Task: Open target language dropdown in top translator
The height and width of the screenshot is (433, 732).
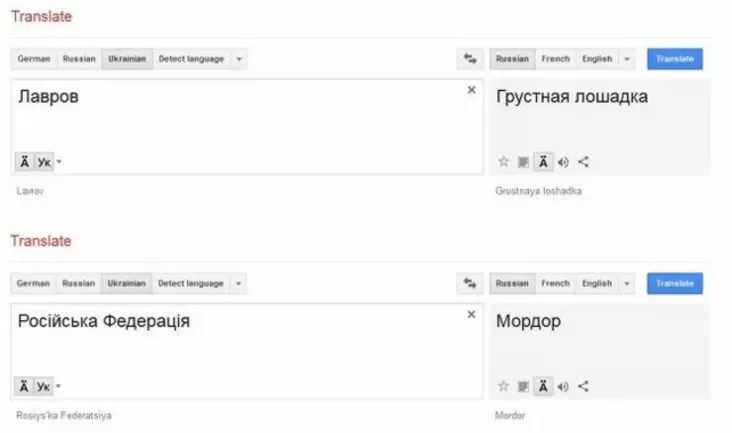Action: click(627, 59)
